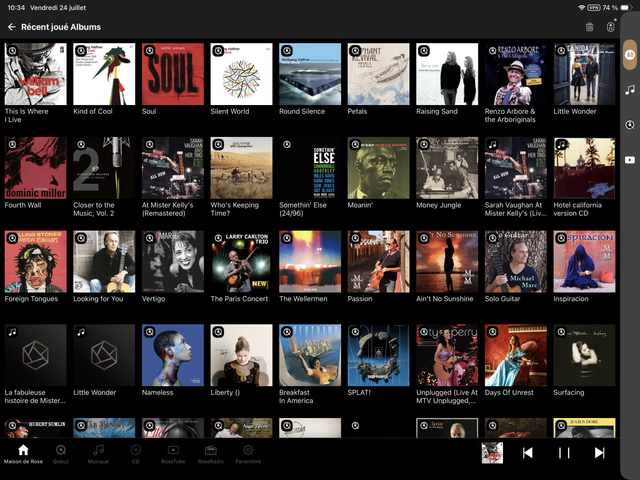Viewport: 640px width, 480px height.
Task: Open the RoseTube tab
Action: (x=173, y=454)
